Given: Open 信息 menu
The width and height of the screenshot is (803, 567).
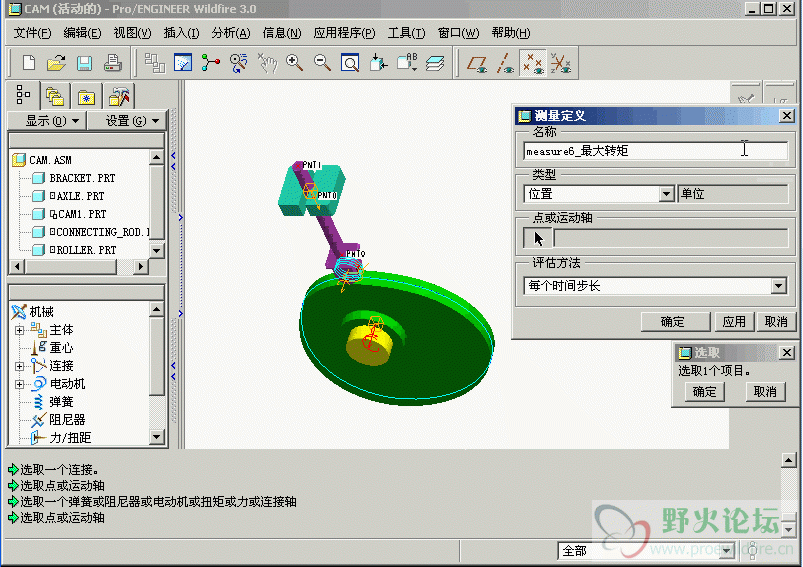Looking at the screenshot, I should pyautogui.click(x=282, y=33).
